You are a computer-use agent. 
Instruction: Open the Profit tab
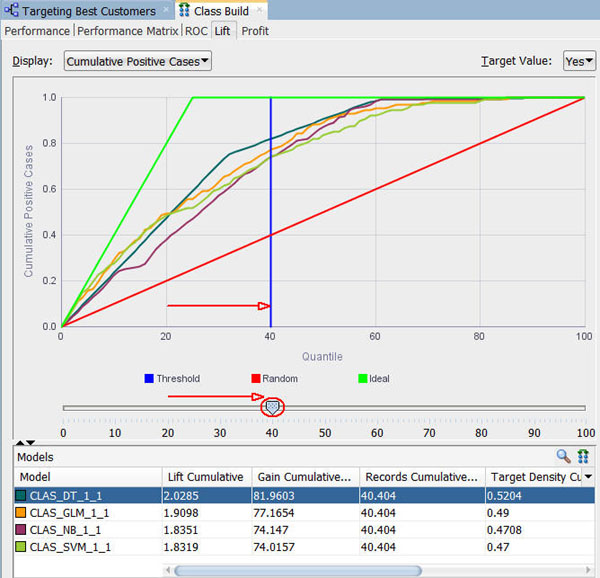[x=255, y=31]
